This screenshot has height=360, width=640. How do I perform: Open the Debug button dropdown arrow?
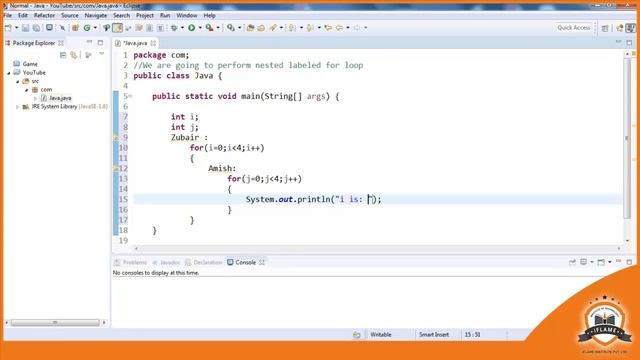point(182,28)
